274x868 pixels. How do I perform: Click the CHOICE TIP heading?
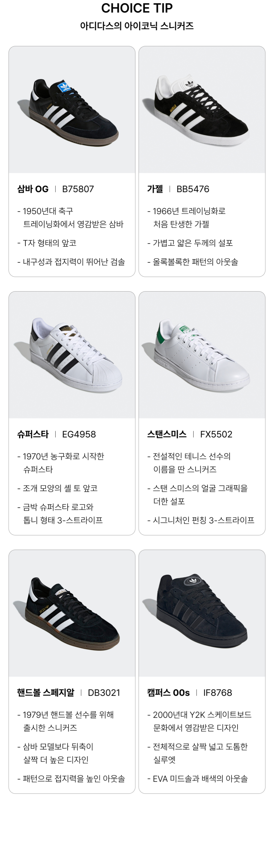(137, 8)
